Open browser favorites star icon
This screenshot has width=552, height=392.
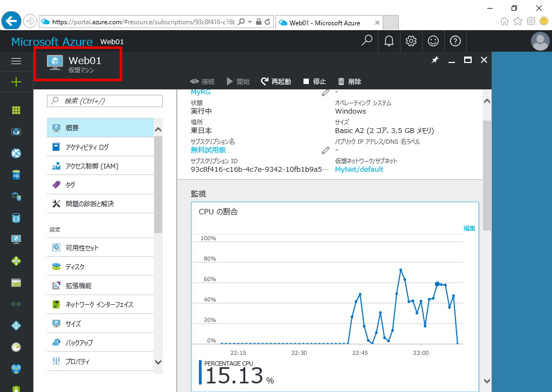coord(517,22)
